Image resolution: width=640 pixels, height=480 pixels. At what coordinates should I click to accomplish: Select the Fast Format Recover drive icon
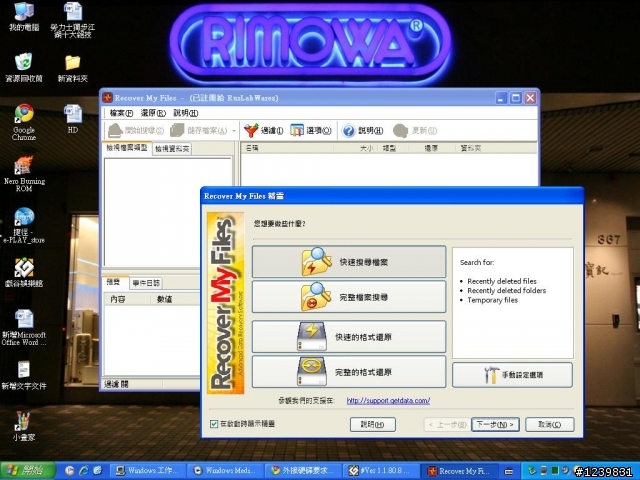click(312, 336)
